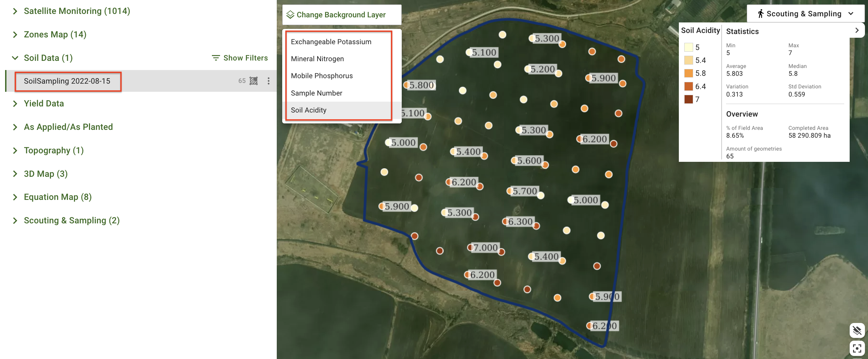868x359 pixels.
Task: Select Mineral Nitrogen attribute option
Action: pyautogui.click(x=317, y=59)
